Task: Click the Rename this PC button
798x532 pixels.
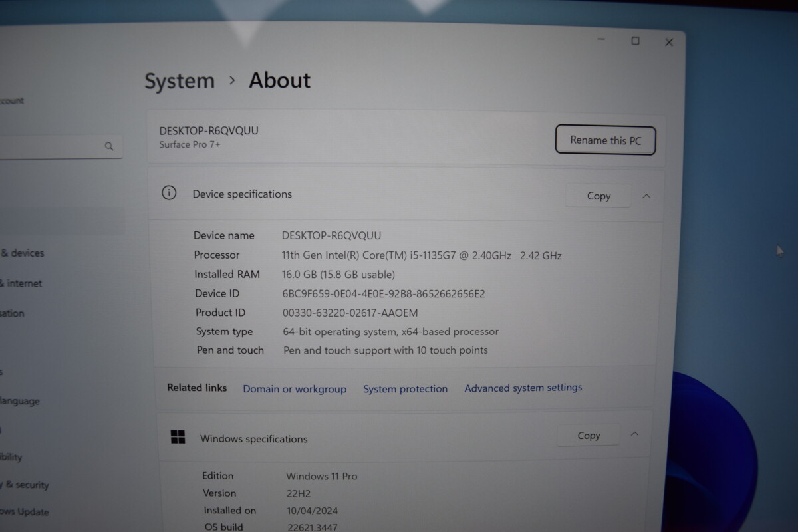Action: pos(605,140)
